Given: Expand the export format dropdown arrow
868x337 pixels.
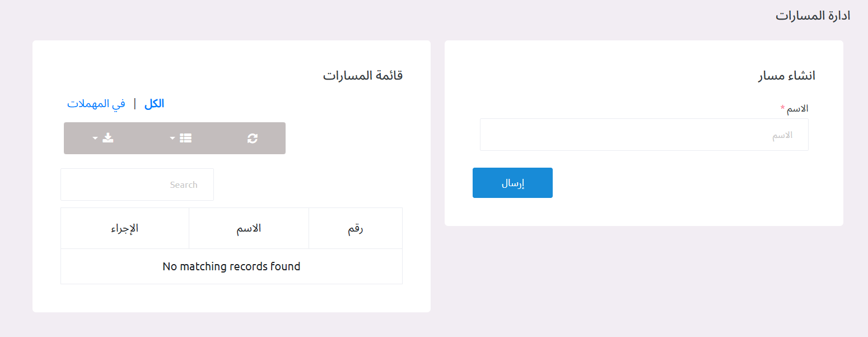Looking at the screenshot, I should click(95, 139).
